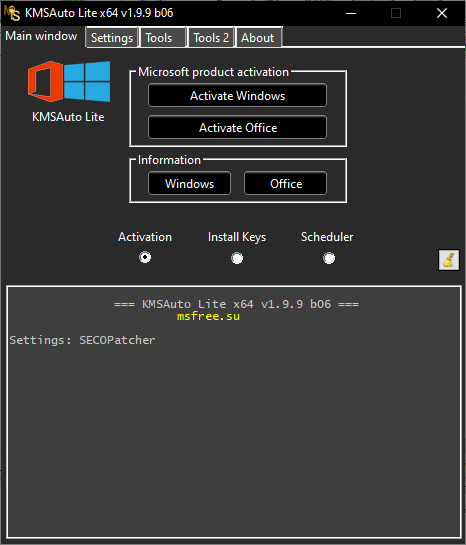466x545 pixels.
Task: Select the Activation radio button
Action: (145, 258)
